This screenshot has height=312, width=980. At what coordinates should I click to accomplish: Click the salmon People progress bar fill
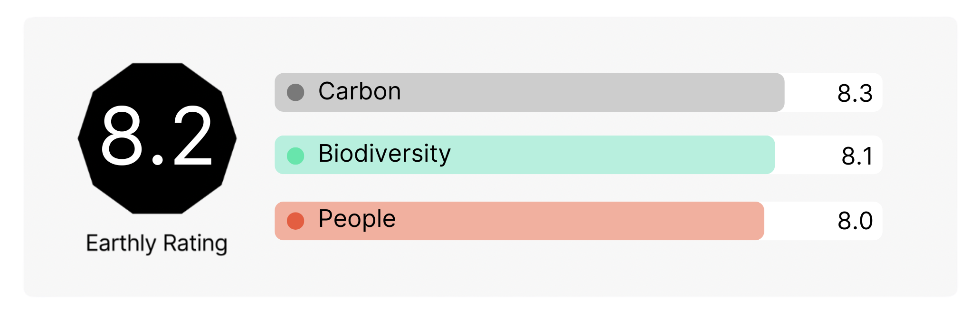[570, 221]
